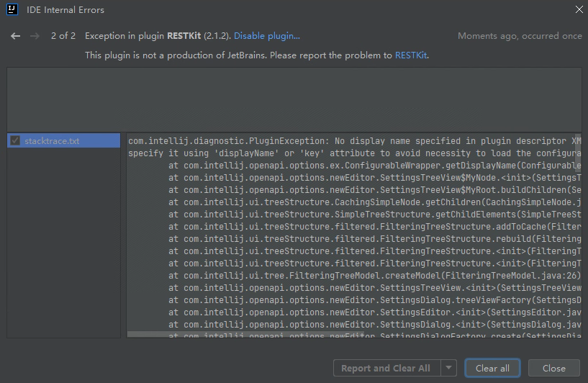
Task: Expand the dropdown arrow beside Report and Clear All
Action: tap(449, 368)
